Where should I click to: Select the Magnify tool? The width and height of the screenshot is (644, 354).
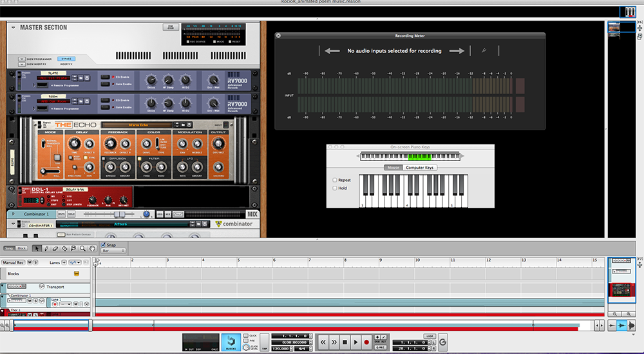[x=82, y=248]
